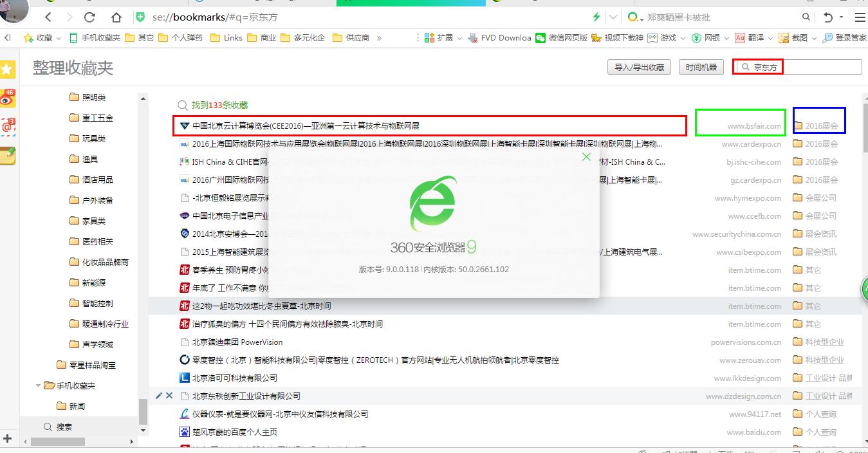Screen dimensions: 868x453
Task: Open the hamburger main menu
Action: pos(860,17)
